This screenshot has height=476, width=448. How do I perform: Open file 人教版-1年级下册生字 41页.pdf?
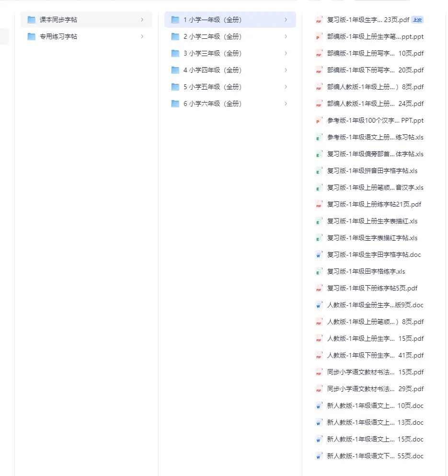point(375,356)
